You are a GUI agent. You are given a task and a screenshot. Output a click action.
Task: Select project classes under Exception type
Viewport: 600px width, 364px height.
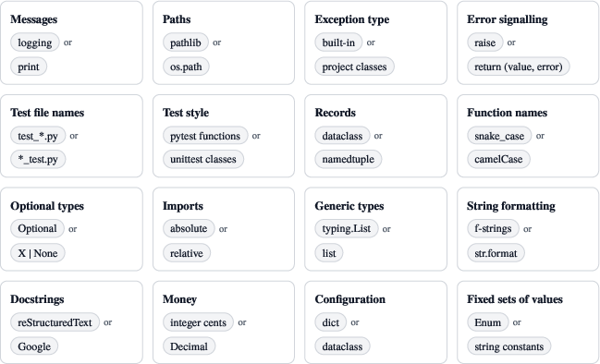tap(354, 67)
